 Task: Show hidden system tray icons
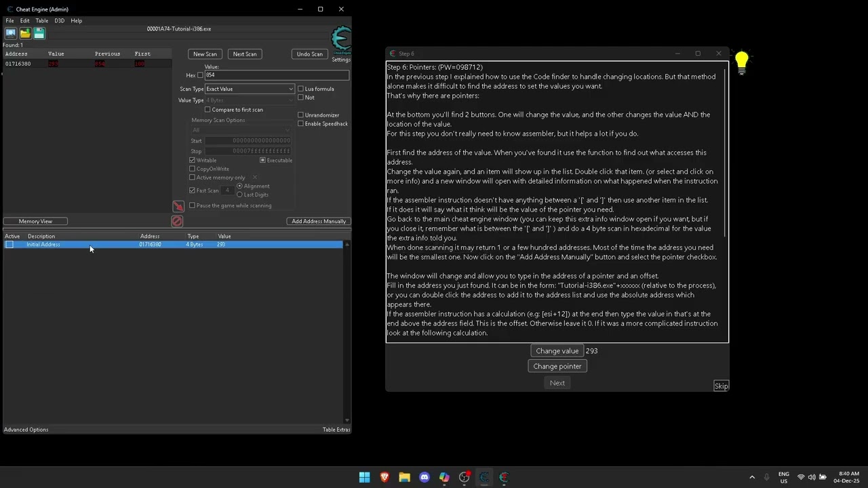click(x=752, y=477)
